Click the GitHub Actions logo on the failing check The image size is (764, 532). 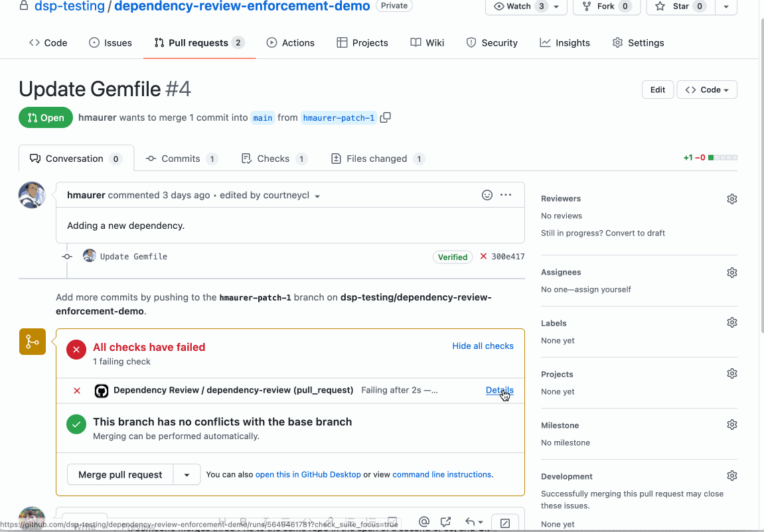pyautogui.click(x=101, y=391)
